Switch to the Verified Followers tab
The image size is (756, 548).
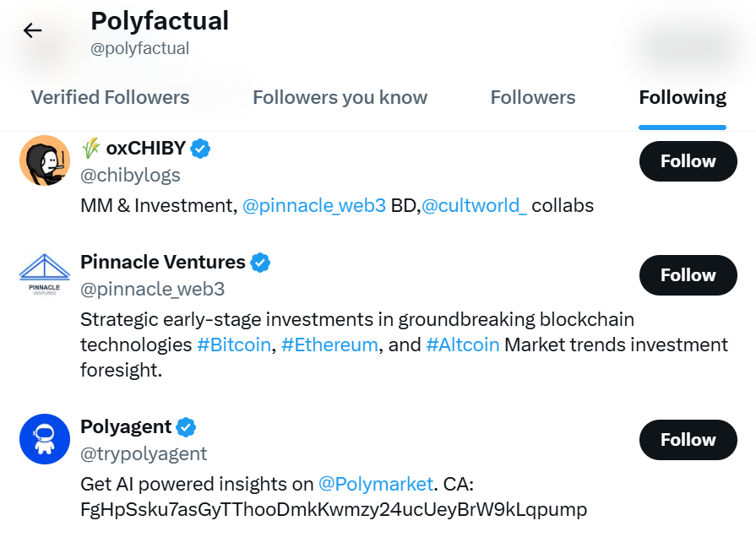coord(111,97)
